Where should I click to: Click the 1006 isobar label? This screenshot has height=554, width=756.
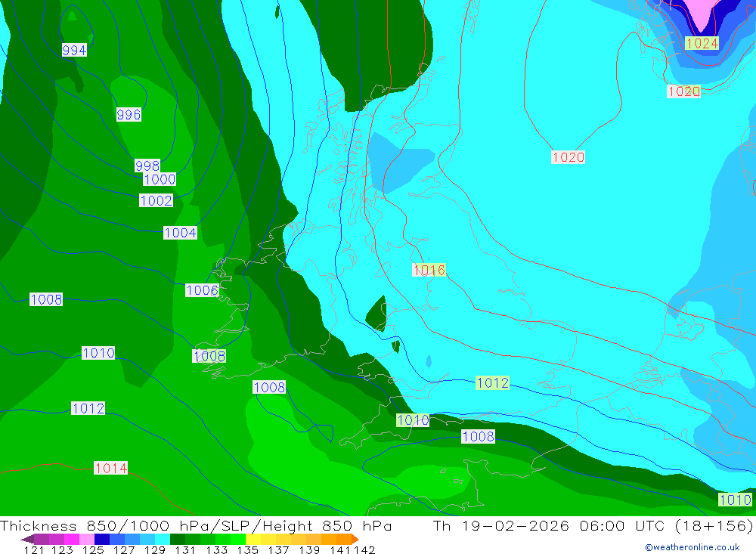(x=202, y=290)
